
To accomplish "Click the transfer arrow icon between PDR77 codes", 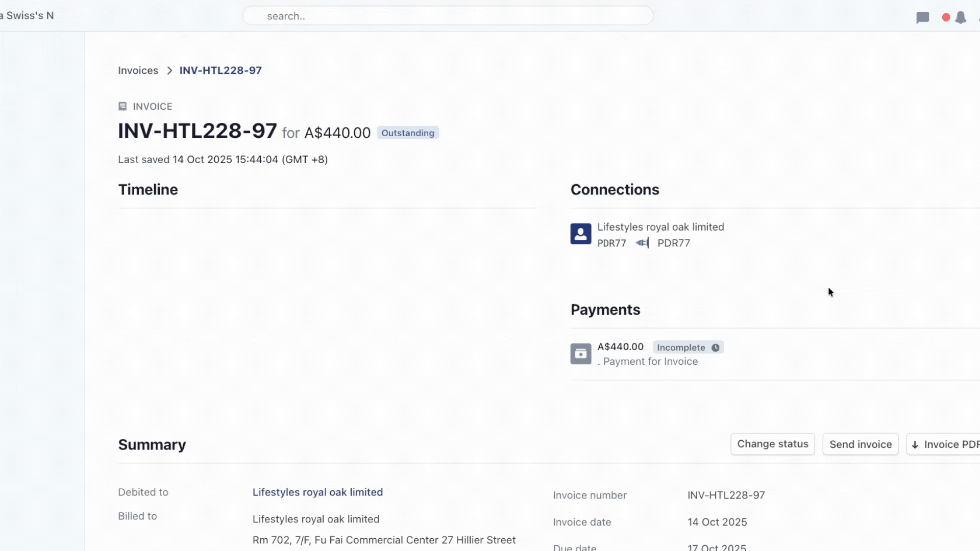I will point(642,243).
